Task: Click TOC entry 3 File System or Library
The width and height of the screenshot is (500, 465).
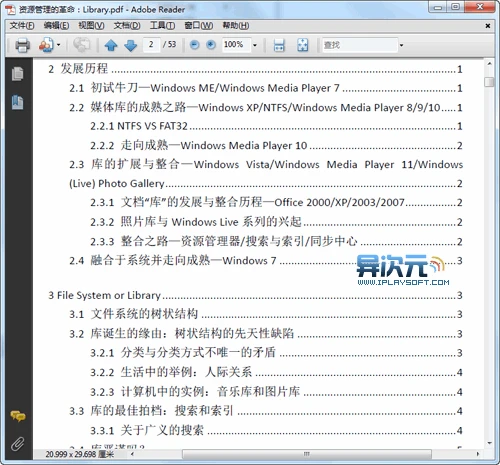Action: [x=255, y=295]
